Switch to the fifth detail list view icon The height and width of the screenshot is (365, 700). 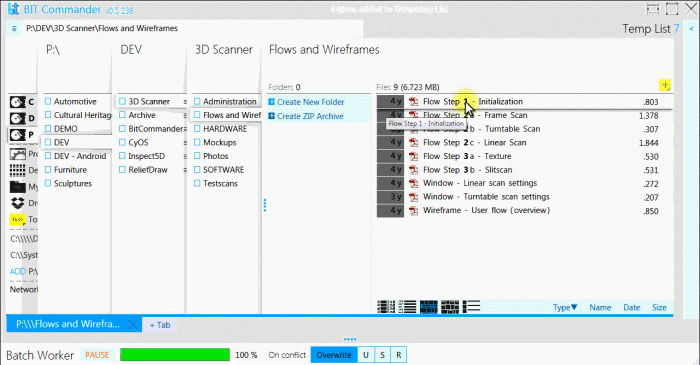pyautogui.click(x=471, y=307)
